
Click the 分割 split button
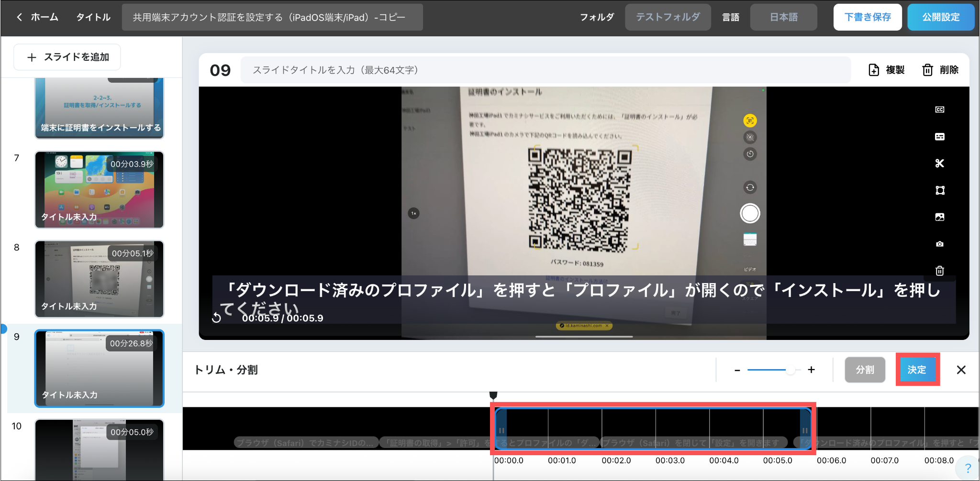(865, 370)
